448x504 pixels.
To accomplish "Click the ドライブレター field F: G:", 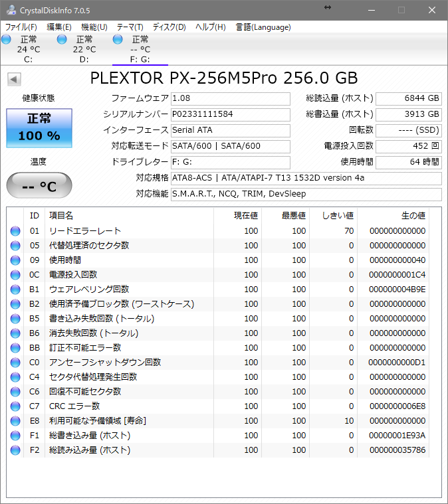I will [231, 162].
